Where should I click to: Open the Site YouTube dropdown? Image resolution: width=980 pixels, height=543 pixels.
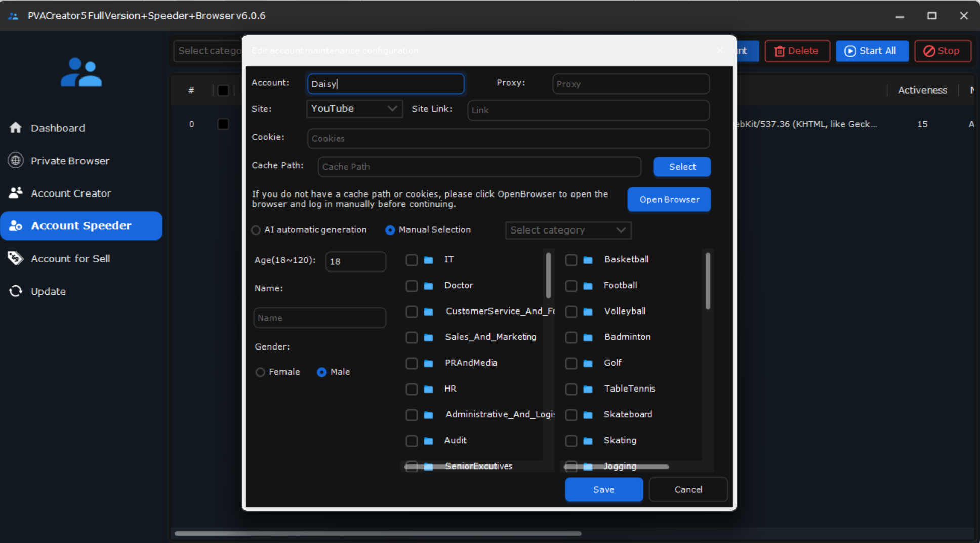click(x=354, y=109)
